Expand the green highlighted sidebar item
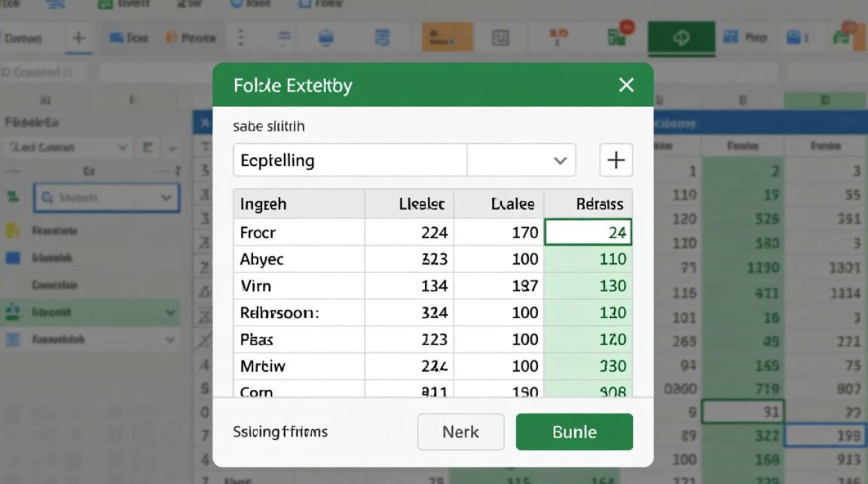 tap(170, 313)
